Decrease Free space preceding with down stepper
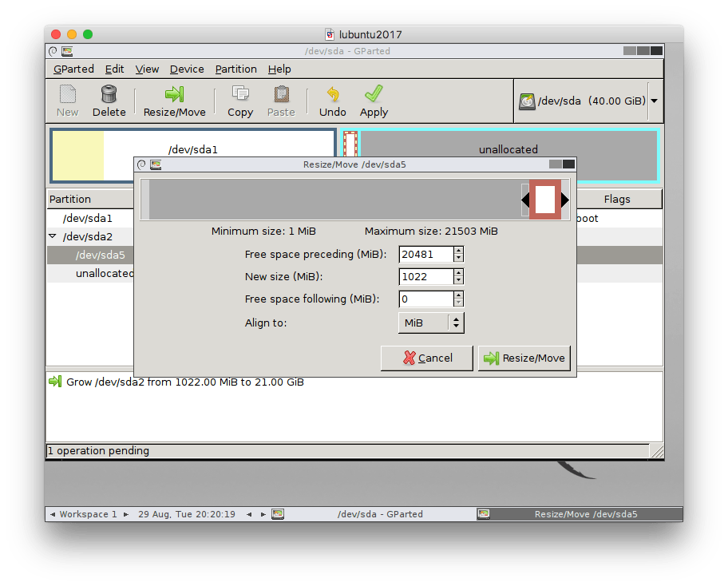This screenshot has width=728, height=586. (x=459, y=259)
